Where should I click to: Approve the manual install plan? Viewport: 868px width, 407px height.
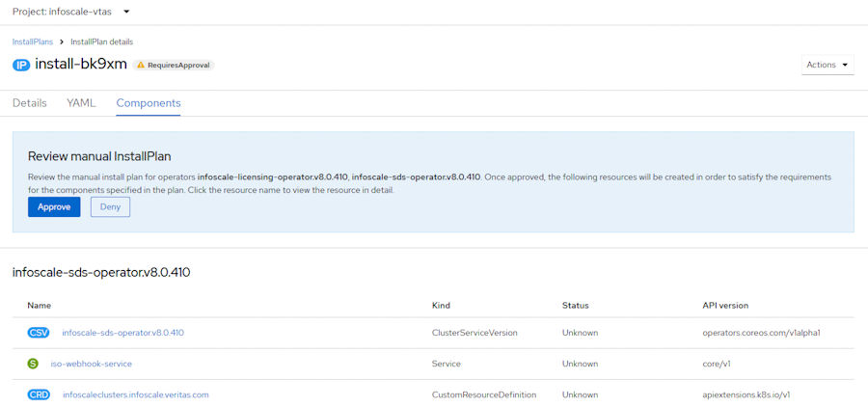(54, 207)
